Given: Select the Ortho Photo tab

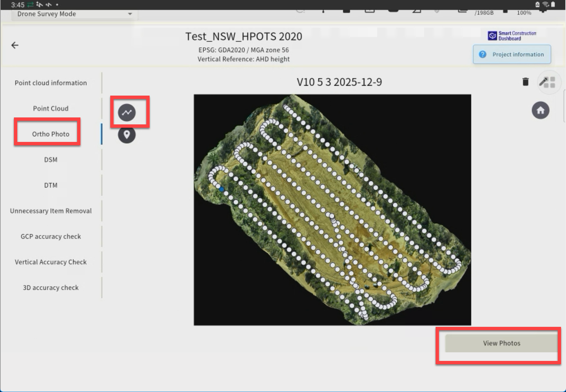Looking at the screenshot, I should tap(51, 134).
